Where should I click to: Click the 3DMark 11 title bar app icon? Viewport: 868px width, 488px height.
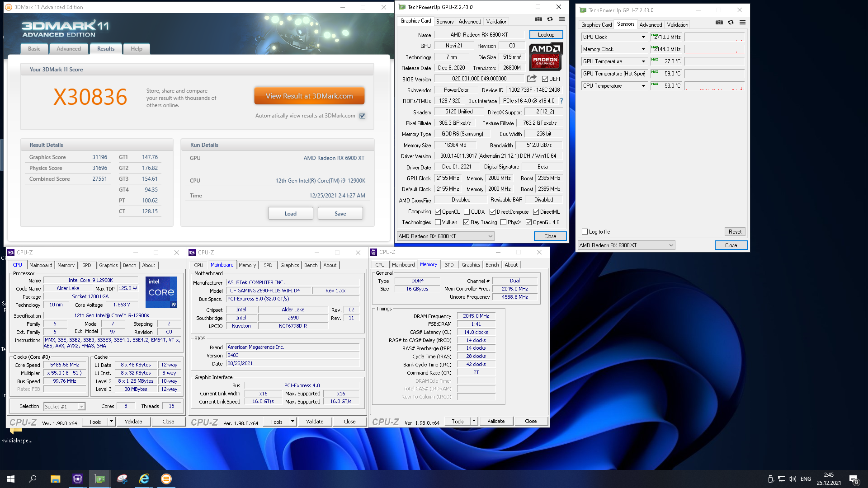pyautogui.click(x=8, y=7)
